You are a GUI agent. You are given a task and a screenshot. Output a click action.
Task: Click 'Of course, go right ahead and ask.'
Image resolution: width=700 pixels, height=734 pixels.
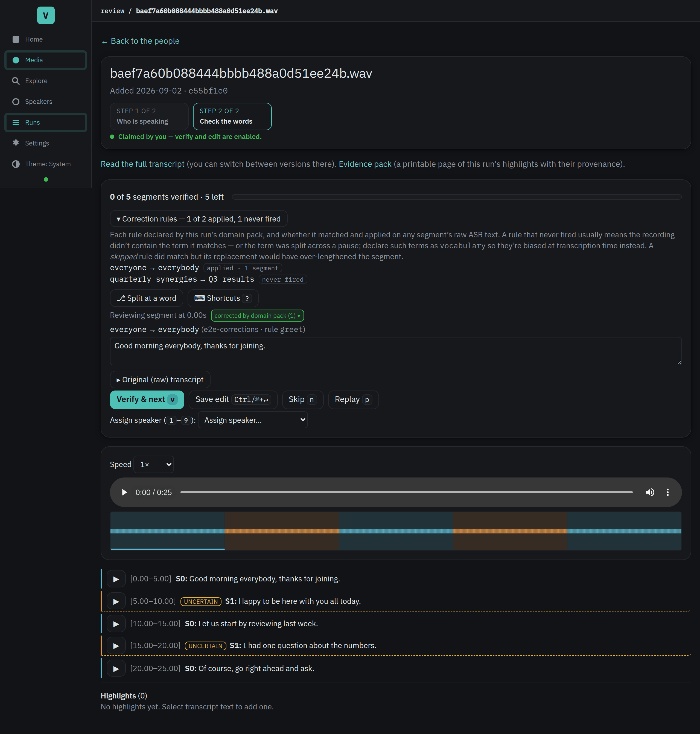pyautogui.click(x=256, y=668)
